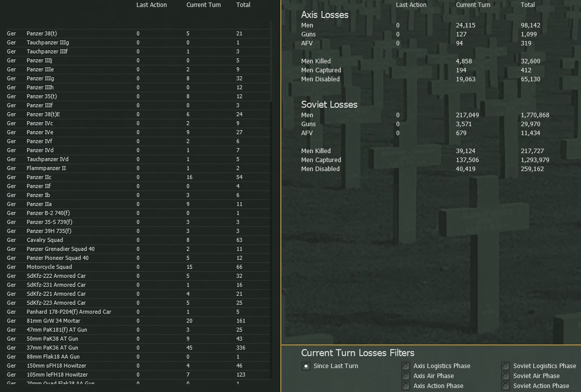Image resolution: width=581 pixels, height=392 pixels.
Task: Click Axis Men Killed total 32,600
Action: click(530, 61)
